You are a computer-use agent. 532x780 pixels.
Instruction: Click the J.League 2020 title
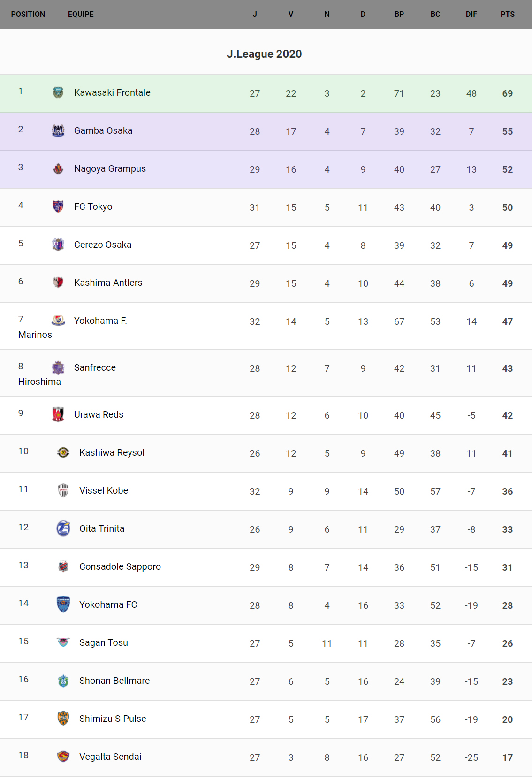coord(264,54)
